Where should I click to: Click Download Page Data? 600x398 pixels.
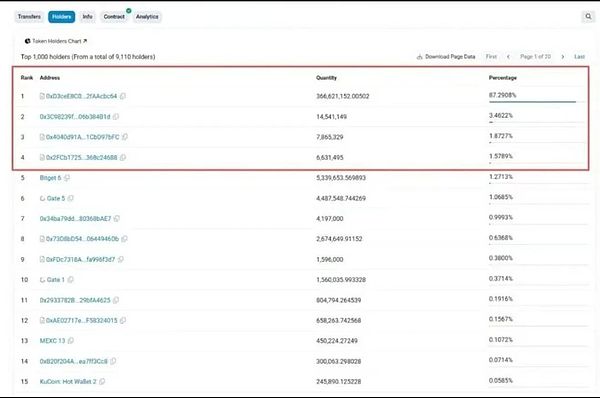tap(446, 57)
